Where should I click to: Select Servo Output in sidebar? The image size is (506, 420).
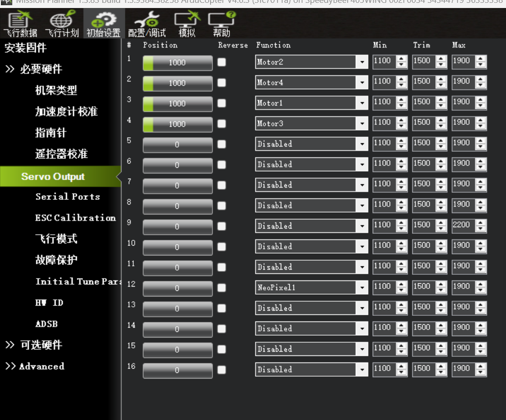[60, 176]
